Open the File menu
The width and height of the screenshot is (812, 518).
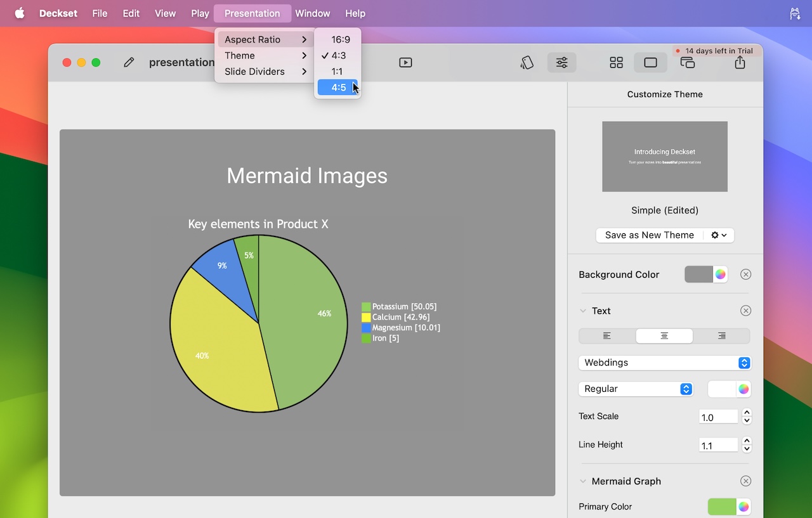pos(100,13)
